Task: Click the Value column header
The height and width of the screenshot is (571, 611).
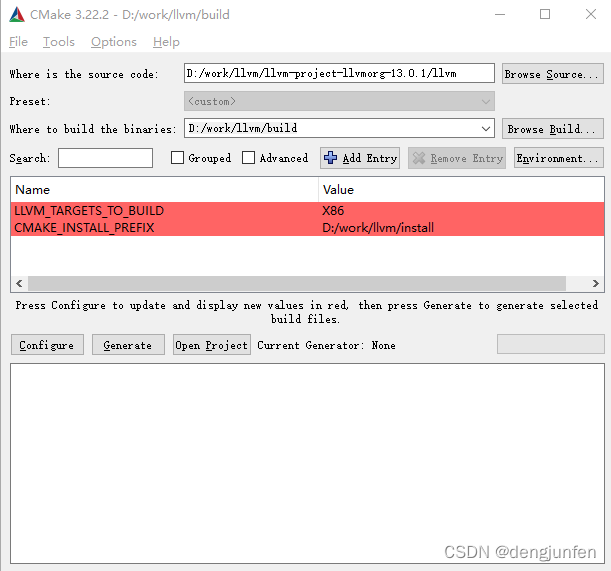Action: (x=461, y=190)
